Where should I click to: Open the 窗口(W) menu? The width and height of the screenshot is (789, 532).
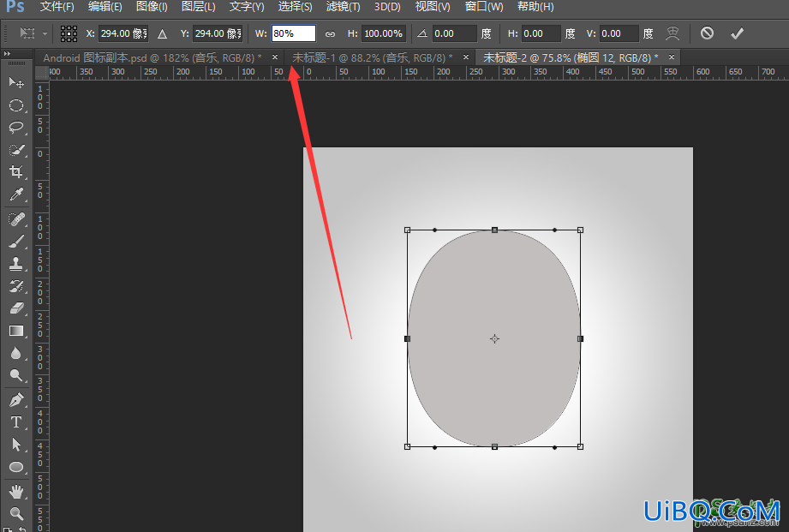[x=483, y=7]
